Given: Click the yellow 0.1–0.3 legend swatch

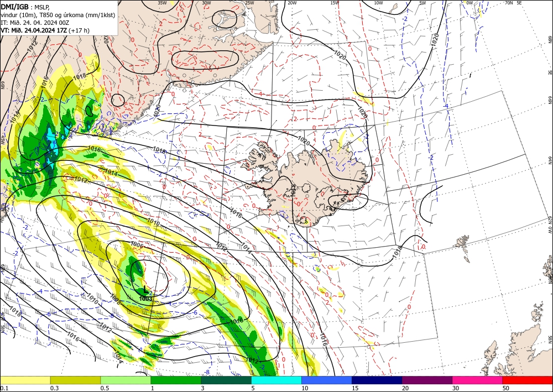Looking at the screenshot, I should click(x=25, y=380).
